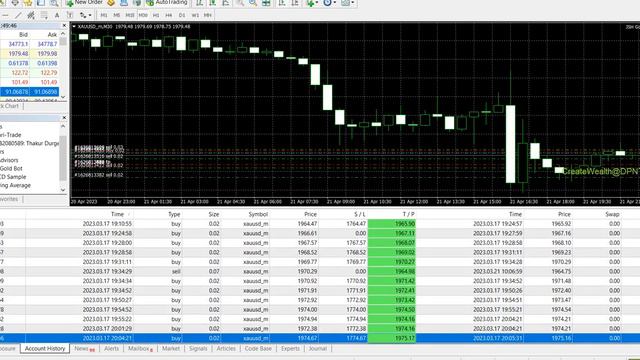640x360 pixels.
Task: Open the periods clock dropdown arrow
Action: (x=335, y=3)
